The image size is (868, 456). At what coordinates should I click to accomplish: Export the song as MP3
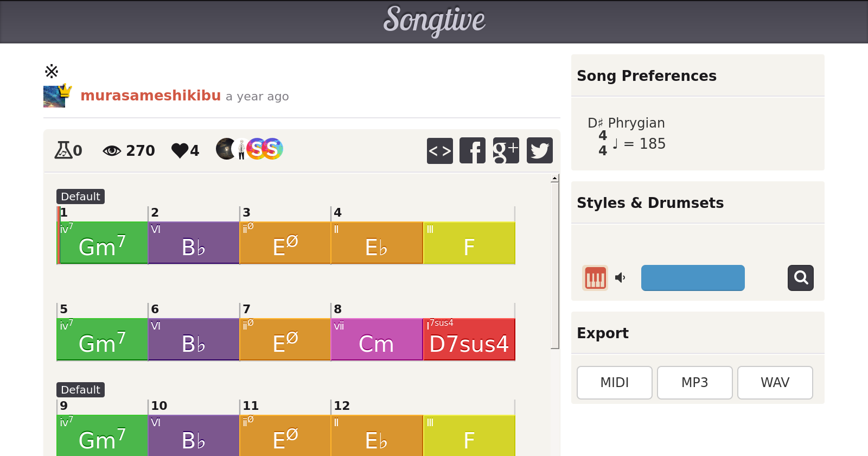point(694,383)
